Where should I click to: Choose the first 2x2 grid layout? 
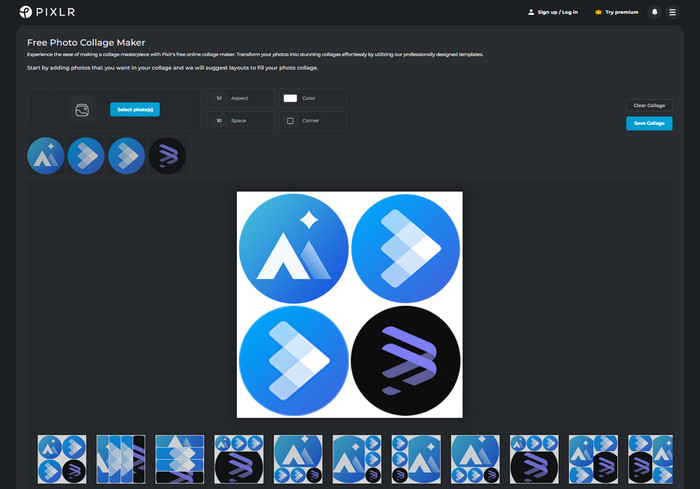pyautogui.click(x=62, y=460)
